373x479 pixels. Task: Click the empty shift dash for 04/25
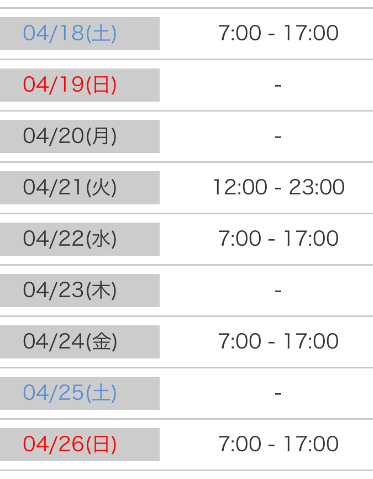pos(278,394)
